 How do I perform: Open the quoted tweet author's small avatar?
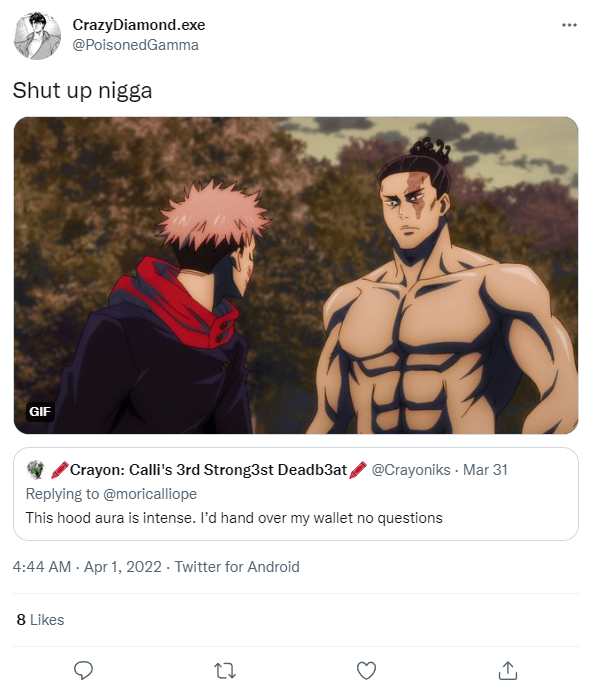click(35, 469)
